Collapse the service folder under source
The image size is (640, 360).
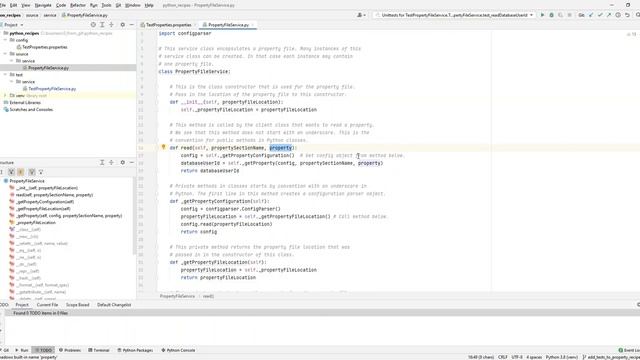tap(12, 61)
